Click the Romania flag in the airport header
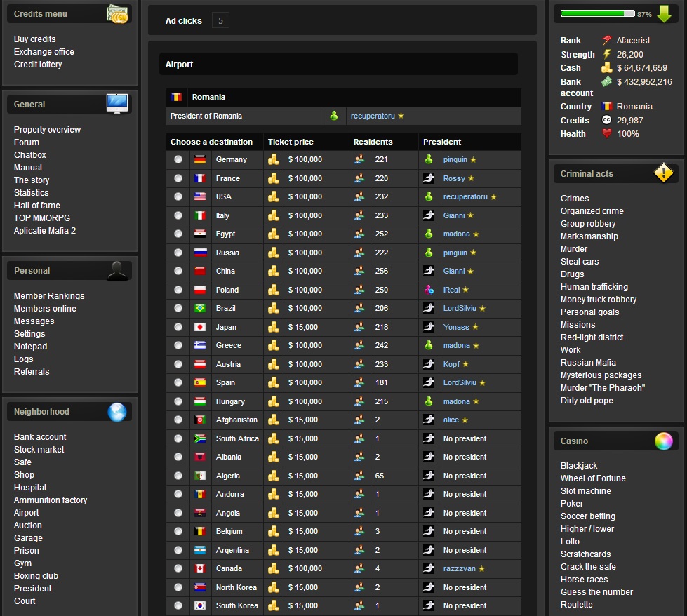The image size is (687, 616). (x=175, y=97)
